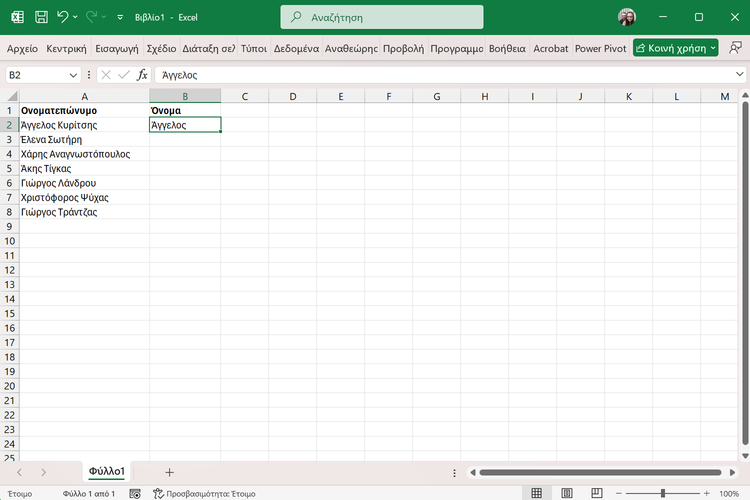Open the Δεδομένα ribbon tab
This screenshot has height=500, width=750.
tap(296, 48)
